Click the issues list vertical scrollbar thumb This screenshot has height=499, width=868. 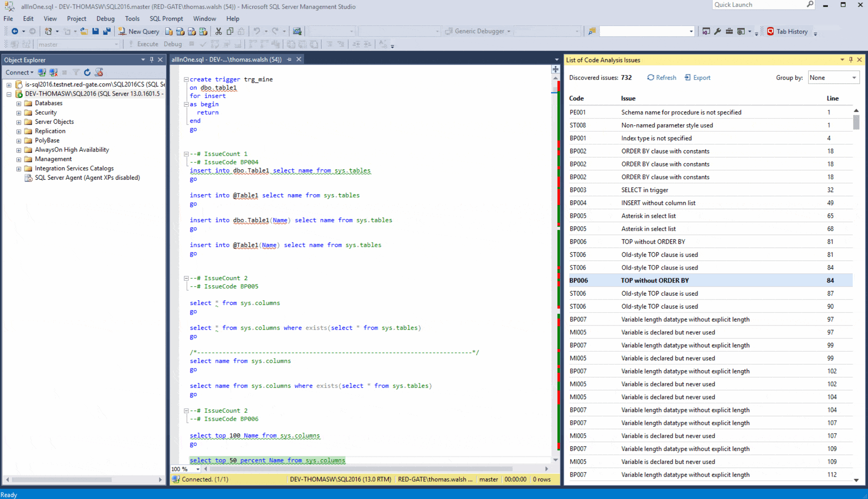point(856,122)
